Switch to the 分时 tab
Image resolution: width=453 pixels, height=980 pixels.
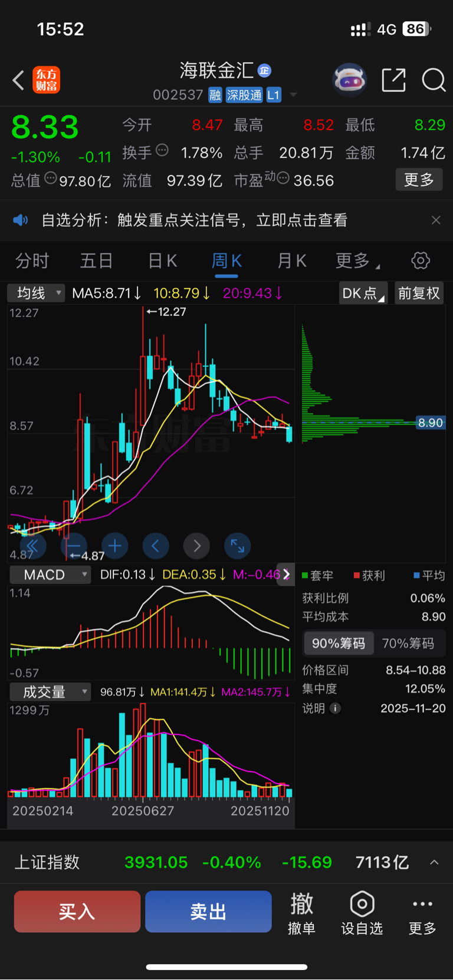pyautogui.click(x=32, y=260)
